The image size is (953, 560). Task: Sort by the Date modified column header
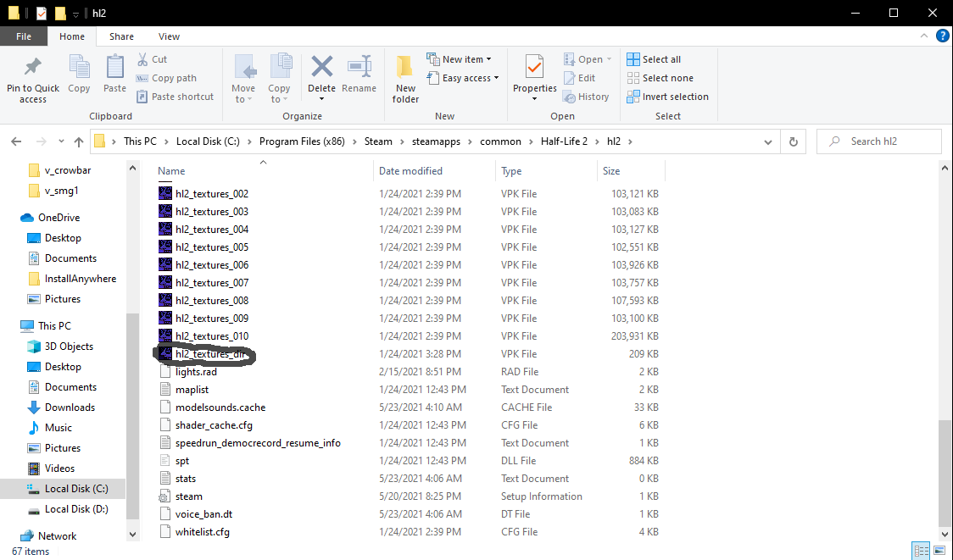coord(410,171)
